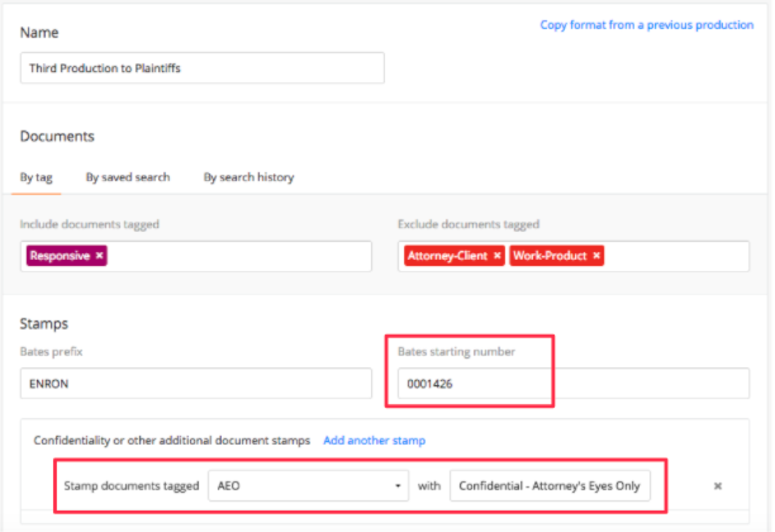Switch to the By tag tab
This screenshot has height=532, width=775.
tap(36, 177)
